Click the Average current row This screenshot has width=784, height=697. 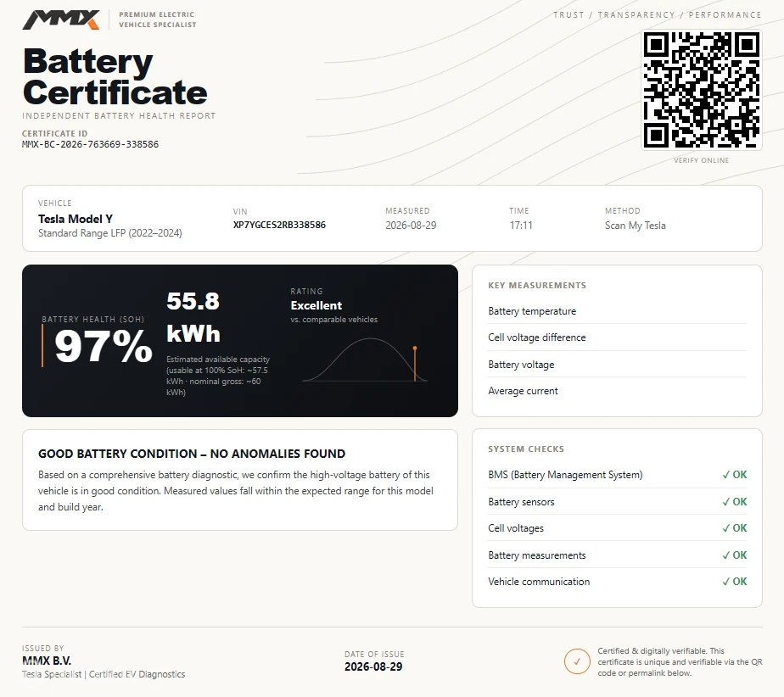[x=617, y=391]
